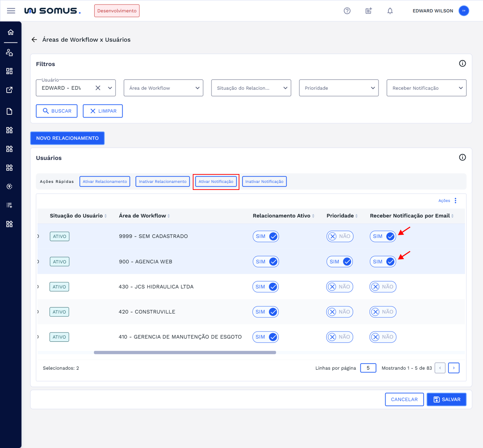
Task: Toggle Prioridade for 9999 - SEM CADASTRADO
Action: point(340,237)
